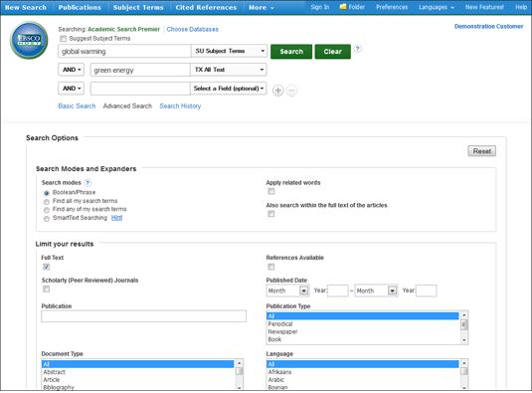Click the empty third search field
This screenshot has width=532, height=393.
coord(140,89)
